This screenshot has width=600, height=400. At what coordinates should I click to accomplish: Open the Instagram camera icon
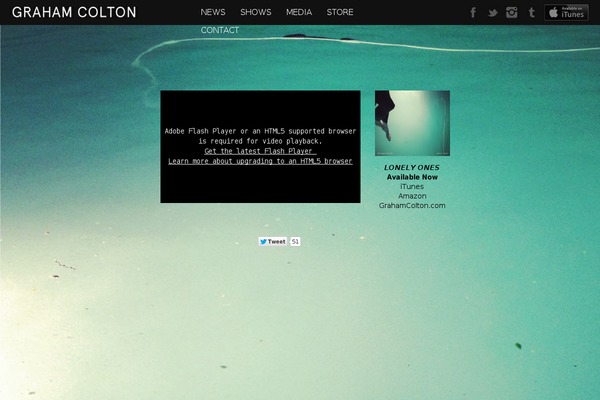pyautogui.click(x=512, y=13)
